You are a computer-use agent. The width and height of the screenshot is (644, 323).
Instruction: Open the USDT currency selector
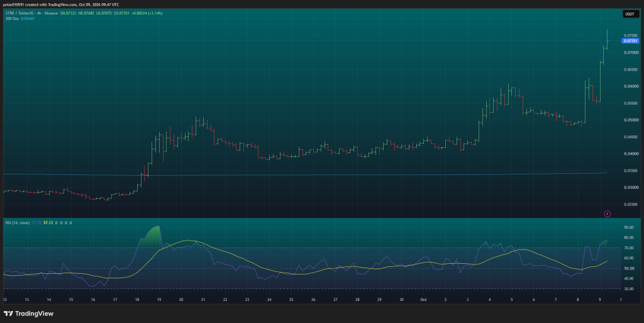[630, 14]
